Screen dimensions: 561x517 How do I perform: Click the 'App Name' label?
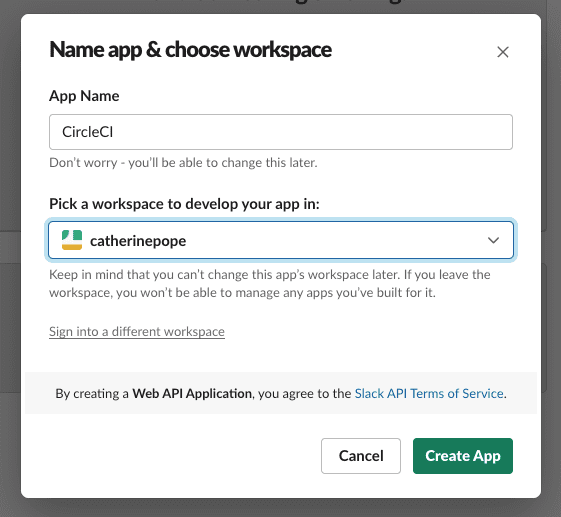pyautogui.click(x=84, y=96)
